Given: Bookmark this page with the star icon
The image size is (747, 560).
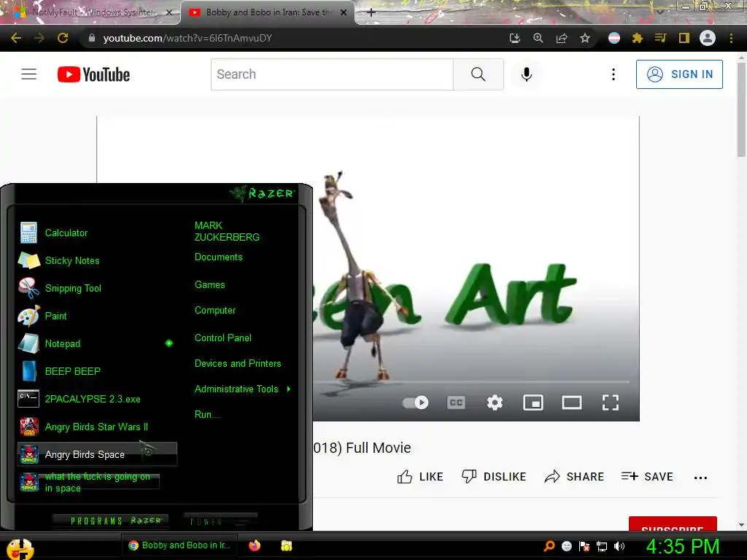Looking at the screenshot, I should [x=585, y=38].
